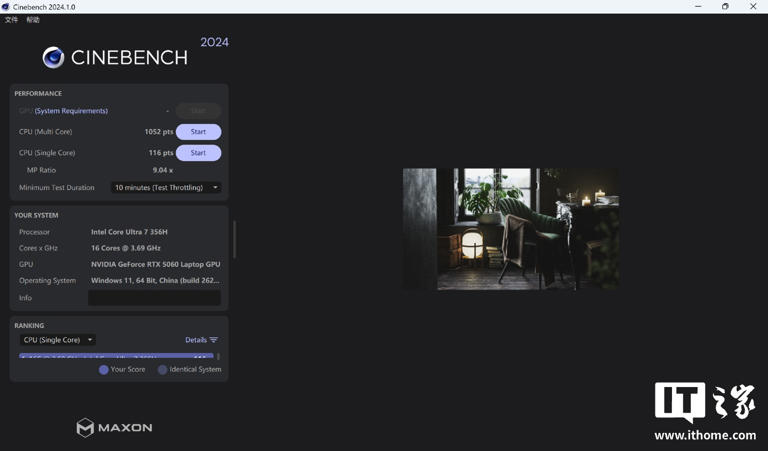Open the Minimum Test Duration dropdown

pos(166,188)
